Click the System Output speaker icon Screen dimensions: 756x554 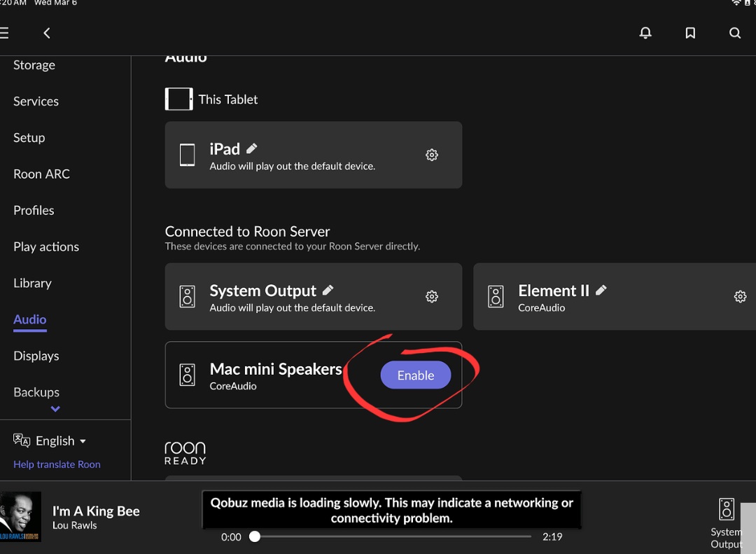click(x=187, y=296)
